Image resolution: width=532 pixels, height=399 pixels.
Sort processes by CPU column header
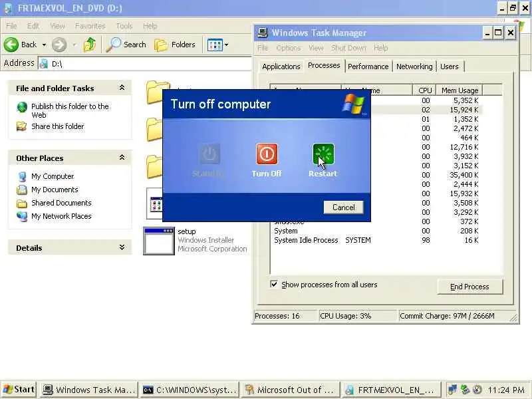pyautogui.click(x=425, y=90)
